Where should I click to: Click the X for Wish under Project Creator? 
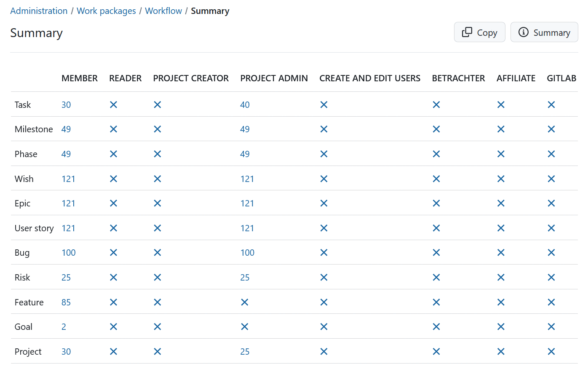[x=157, y=179]
